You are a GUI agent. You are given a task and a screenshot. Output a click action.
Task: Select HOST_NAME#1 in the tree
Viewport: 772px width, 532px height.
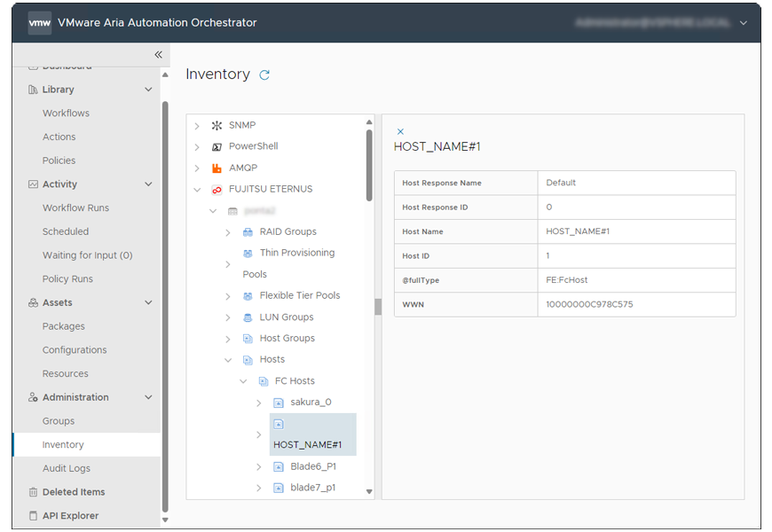[x=312, y=434]
